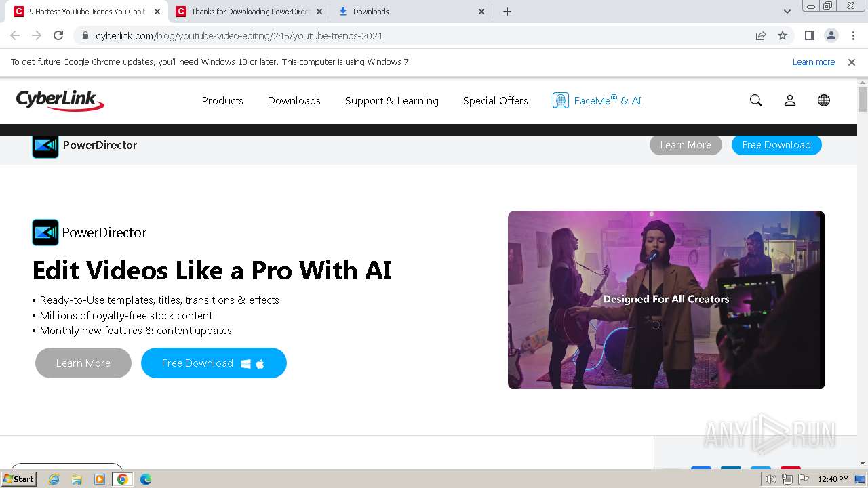Select the 9 Hottest YouTube Trends tab
868x488 pixels.
click(x=87, y=12)
